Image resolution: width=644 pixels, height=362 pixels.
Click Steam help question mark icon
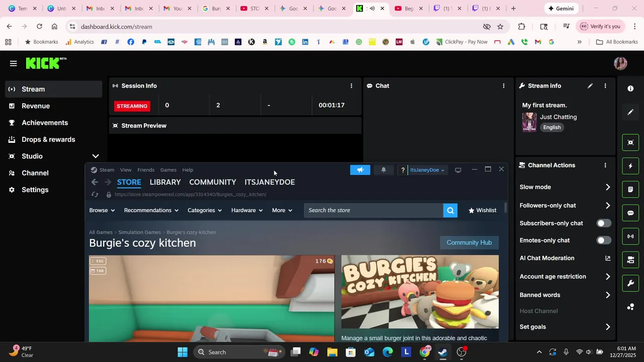point(403,170)
